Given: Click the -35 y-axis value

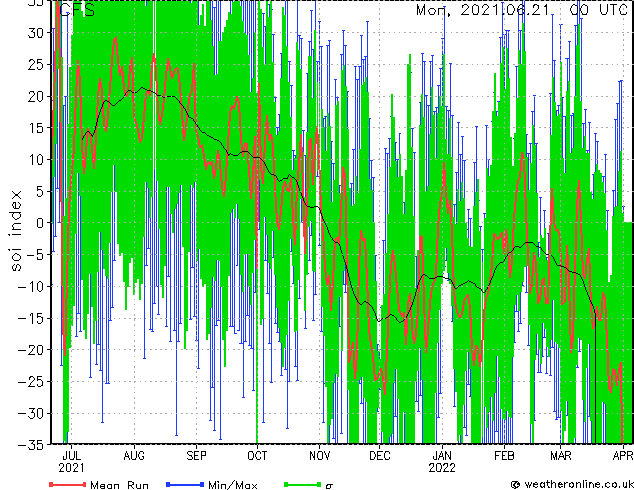Looking at the screenshot, I should 31,445.
